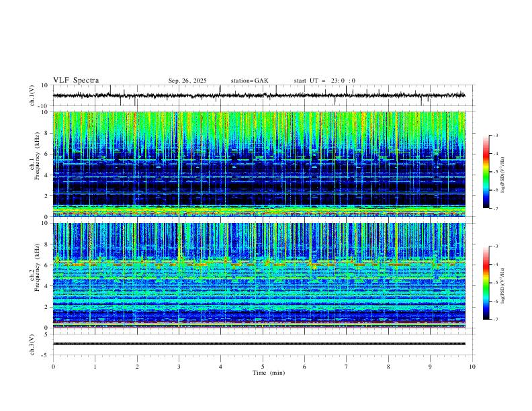Click time axis tick label "7"
Screen dimensions: 532x411
click(347, 367)
